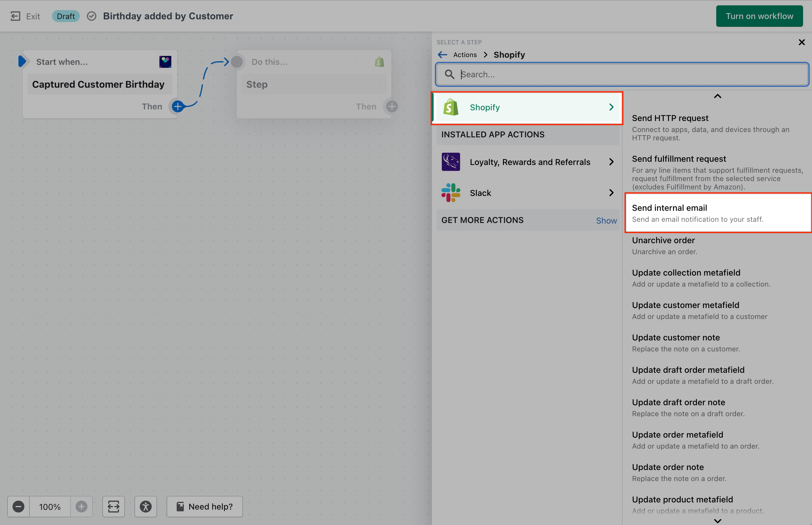
Task: Click Turn on workflow button
Action: point(759,16)
